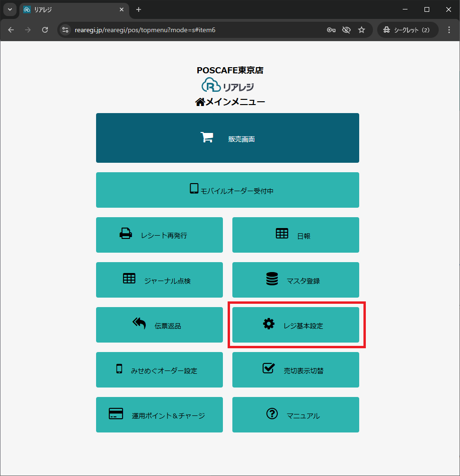The height and width of the screenshot is (476, 460).
Task: Open レジ基本設定 register settings
Action: tap(295, 325)
